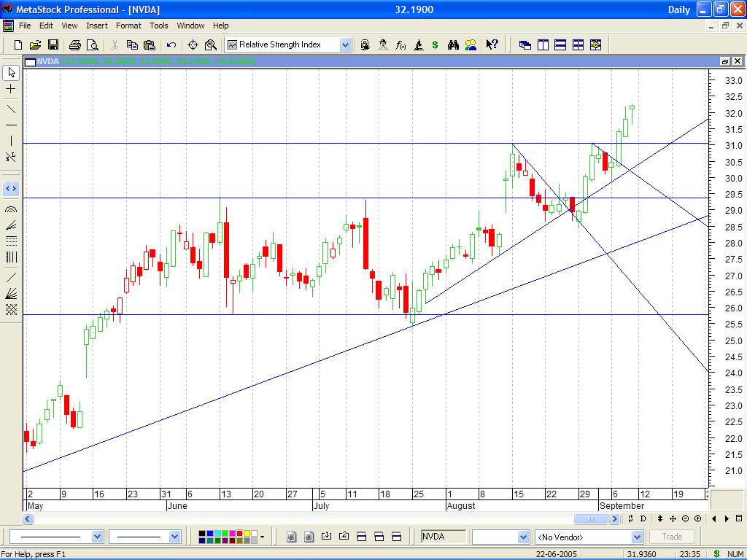Screen dimensions: 747x560
Task: Click the Cut scissors icon
Action: 115,44
